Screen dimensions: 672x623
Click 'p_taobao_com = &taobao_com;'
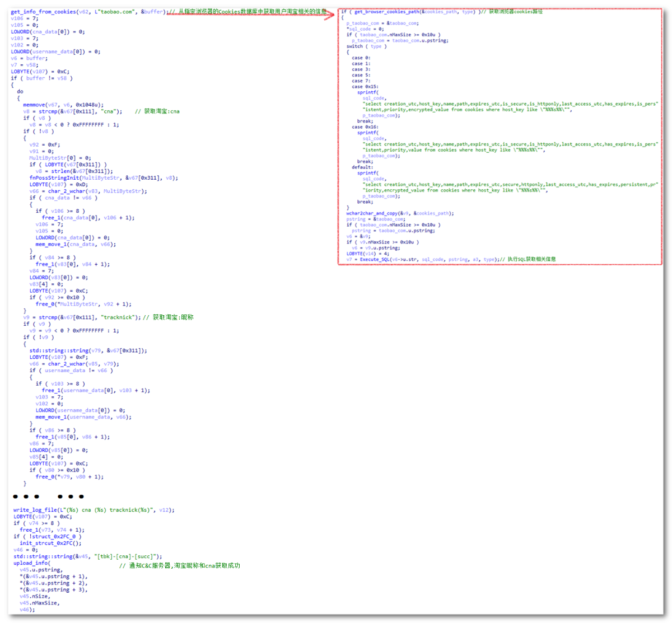(x=382, y=23)
